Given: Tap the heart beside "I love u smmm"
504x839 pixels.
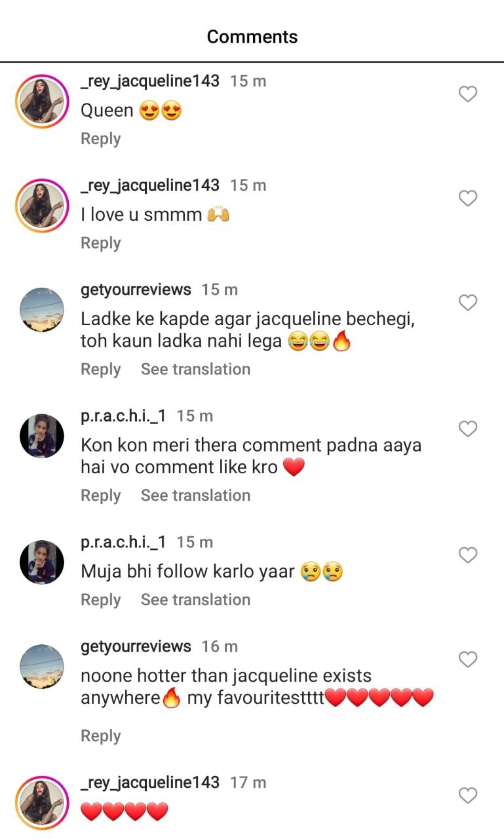Looking at the screenshot, I should coord(467,199).
